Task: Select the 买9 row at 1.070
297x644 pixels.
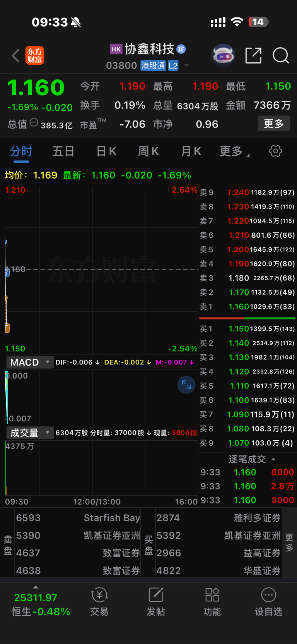Action: [247, 443]
